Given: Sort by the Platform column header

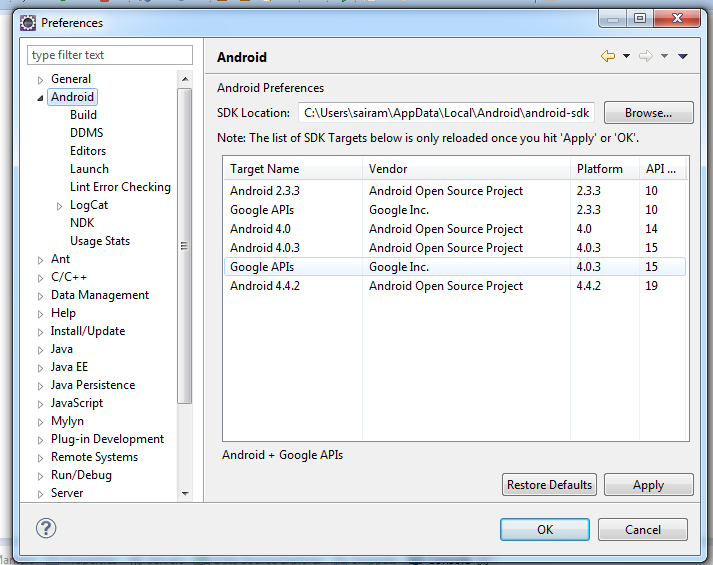Looking at the screenshot, I should tap(605, 169).
